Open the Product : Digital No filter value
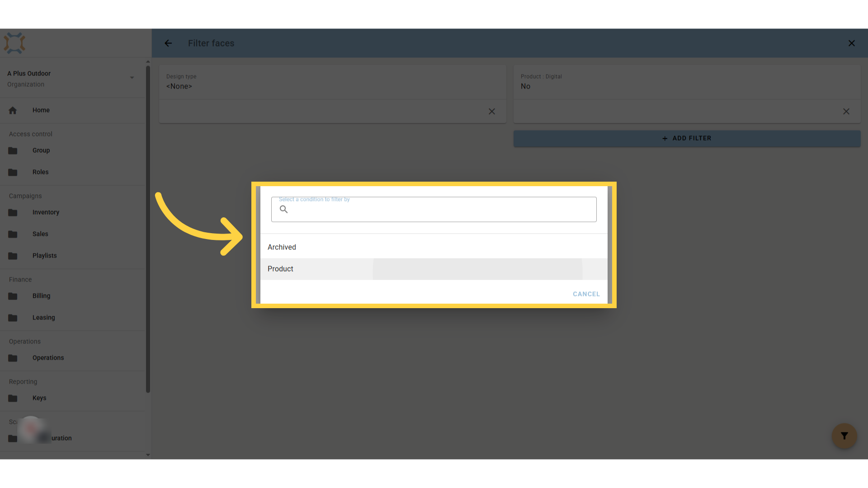This screenshot has width=868, height=488. [x=687, y=82]
